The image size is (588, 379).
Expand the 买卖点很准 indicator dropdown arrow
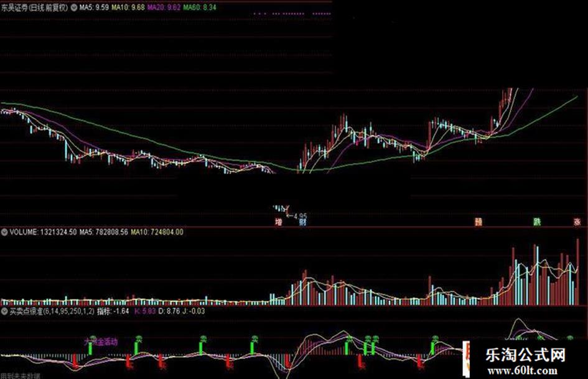[x=4, y=311]
